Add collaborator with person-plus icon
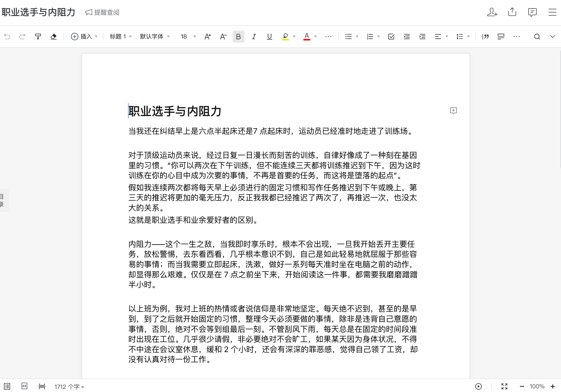Screen dimensions: 561x392 (x=492, y=12)
